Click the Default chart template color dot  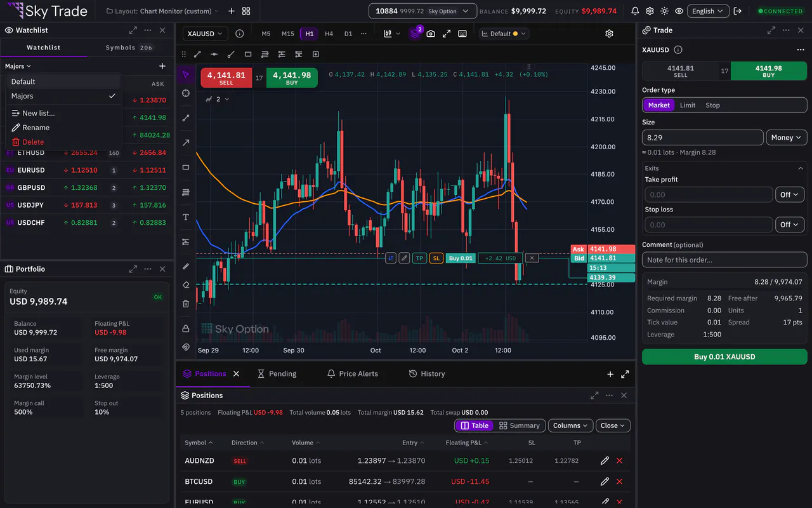pyautogui.click(x=515, y=34)
